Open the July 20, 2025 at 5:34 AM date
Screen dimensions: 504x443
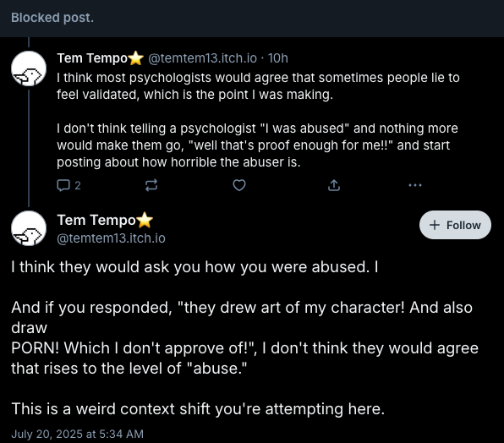pos(77,434)
